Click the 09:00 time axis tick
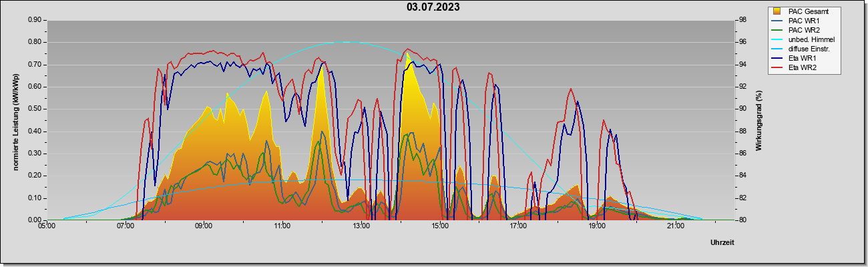Viewport: 868px width, 267px height. 204,226
